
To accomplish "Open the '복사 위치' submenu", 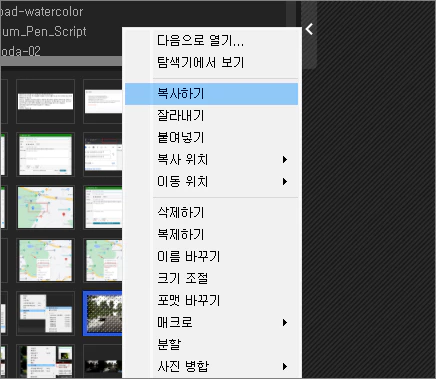I will click(x=211, y=160).
